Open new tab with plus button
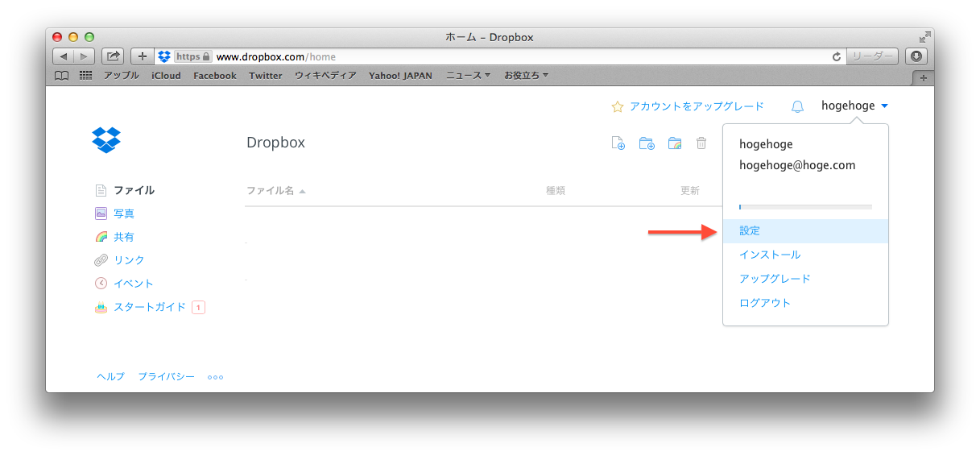This screenshot has height=456, width=980. tap(923, 77)
